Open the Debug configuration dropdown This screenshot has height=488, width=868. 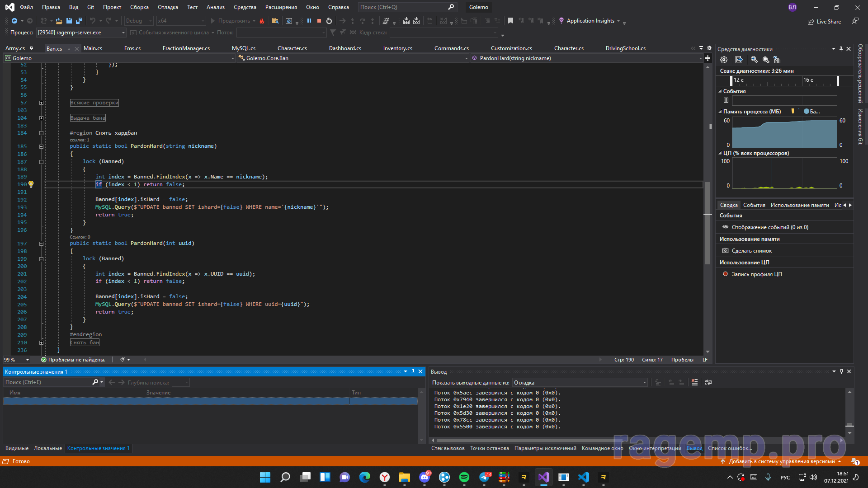point(139,21)
